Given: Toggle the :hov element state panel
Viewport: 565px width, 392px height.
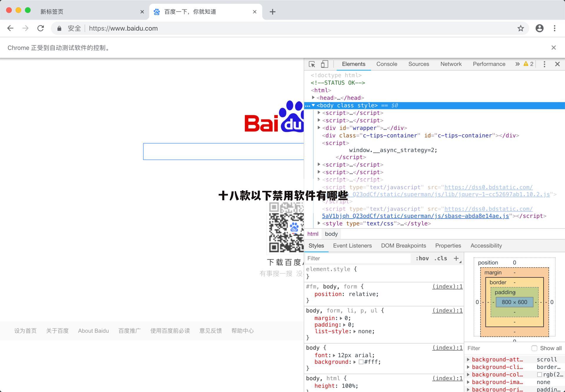Looking at the screenshot, I should tap(422, 258).
